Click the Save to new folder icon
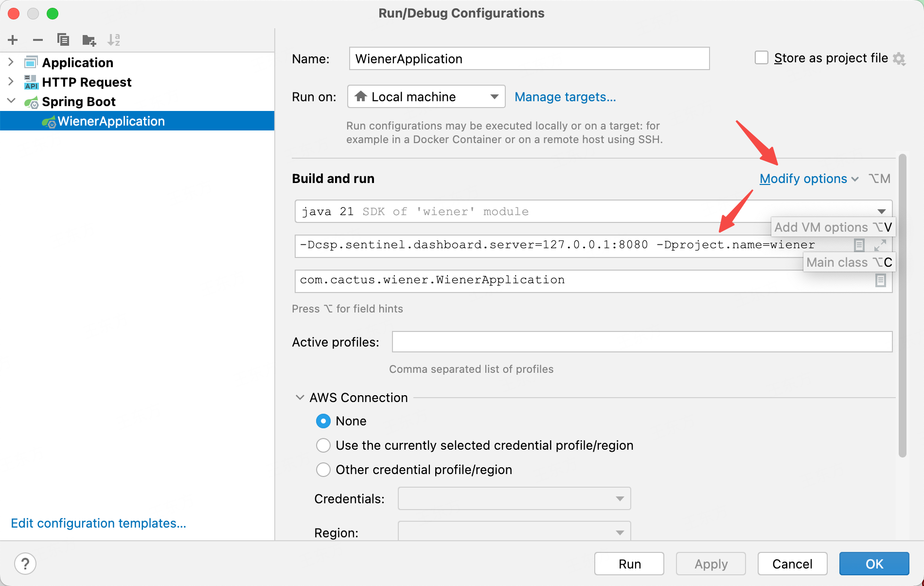Viewport: 924px width, 586px height. coord(89,40)
